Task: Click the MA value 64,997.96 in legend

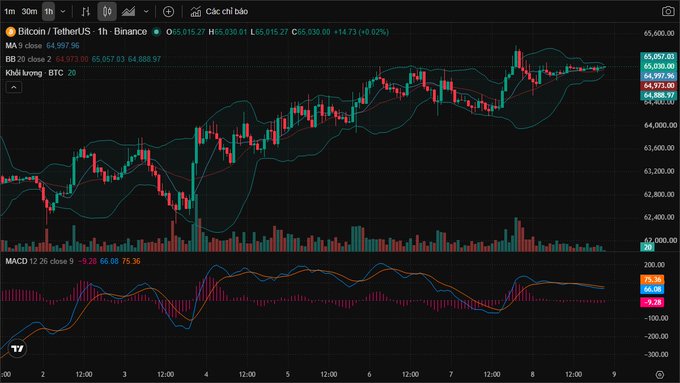Action: click(x=63, y=46)
